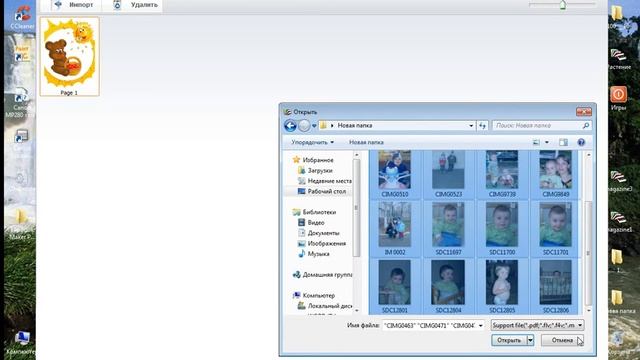The image size is (640, 360).
Task: Open the view options dropdown arrow
Action: click(x=547, y=142)
